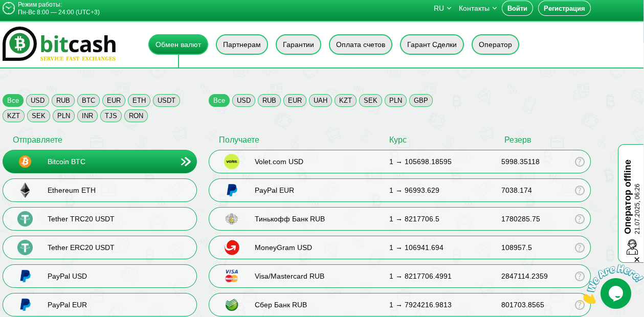The width and height of the screenshot is (644, 317).
Task: Open the Партнерам tab
Action: pos(242,44)
